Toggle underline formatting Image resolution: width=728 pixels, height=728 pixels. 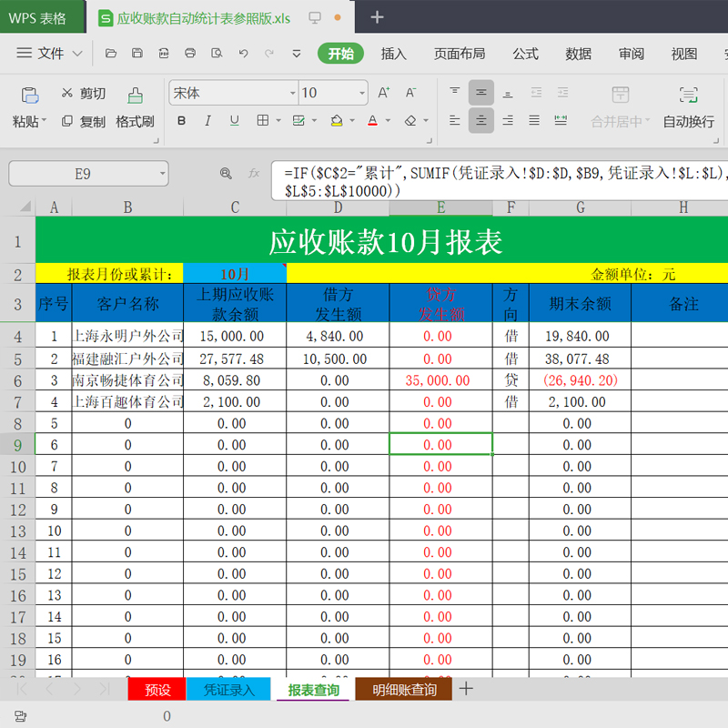235,121
